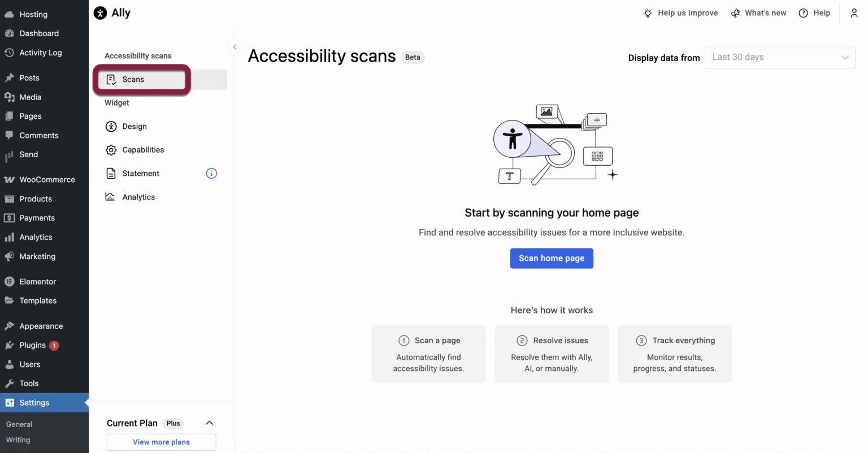The image size is (868, 453).
Task: Open the Display data from dropdown
Action: pyautogui.click(x=780, y=57)
